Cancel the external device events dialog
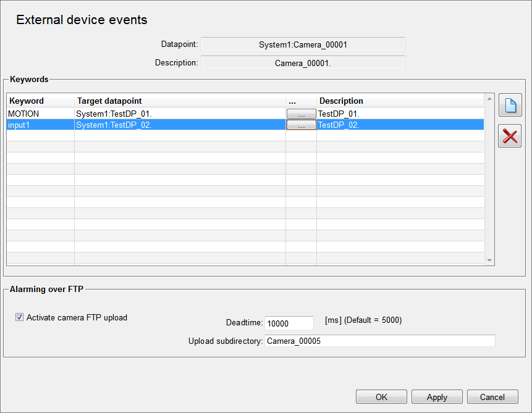The width and height of the screenshot is (532, 413). [492, 397]
